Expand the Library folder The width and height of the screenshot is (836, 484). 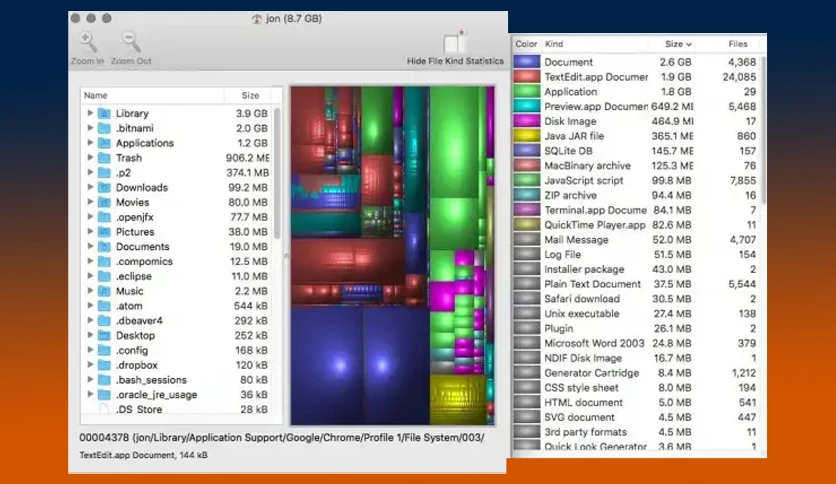click(x=90, y=113)
